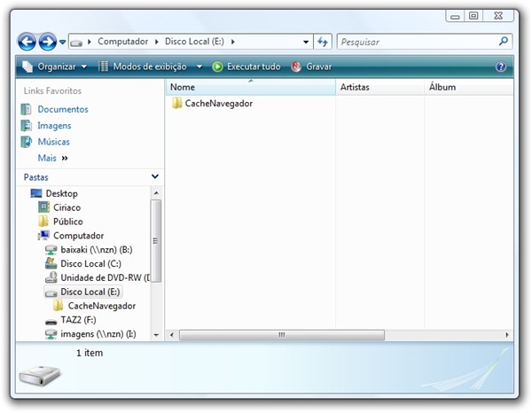The height and width of the screenshot is (413, 532).
Task: Click the Back navigation arrow button
Action: [x=27, y=42]
